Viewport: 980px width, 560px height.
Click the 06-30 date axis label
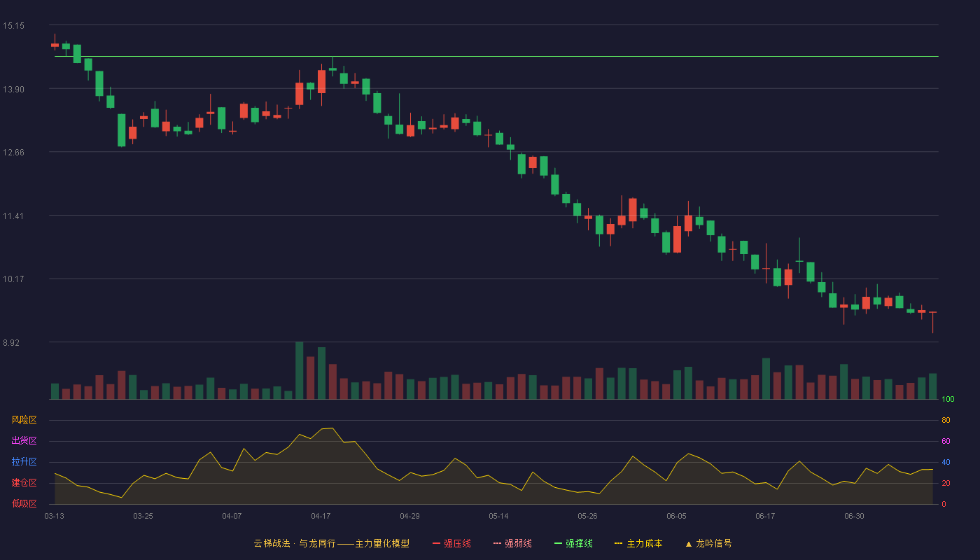pyautogui.click(x=854, y=516)
